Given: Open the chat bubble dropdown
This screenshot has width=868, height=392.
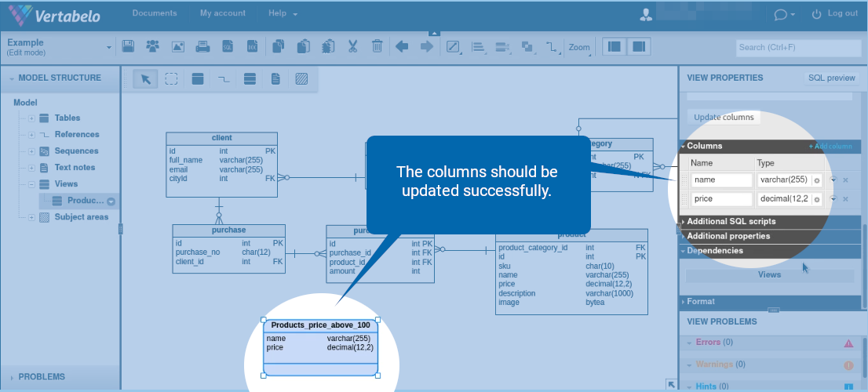Looking at the screenshot, I should point(784,14).
